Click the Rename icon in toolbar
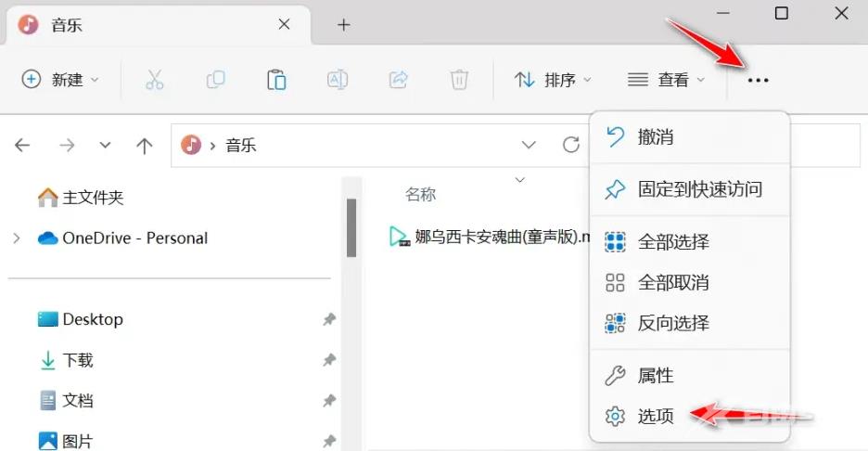 coord(338,80)
